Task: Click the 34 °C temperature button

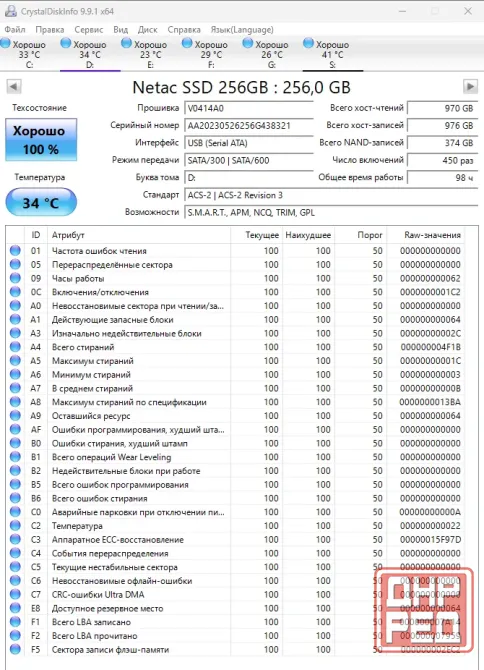Action: [41, 202]
